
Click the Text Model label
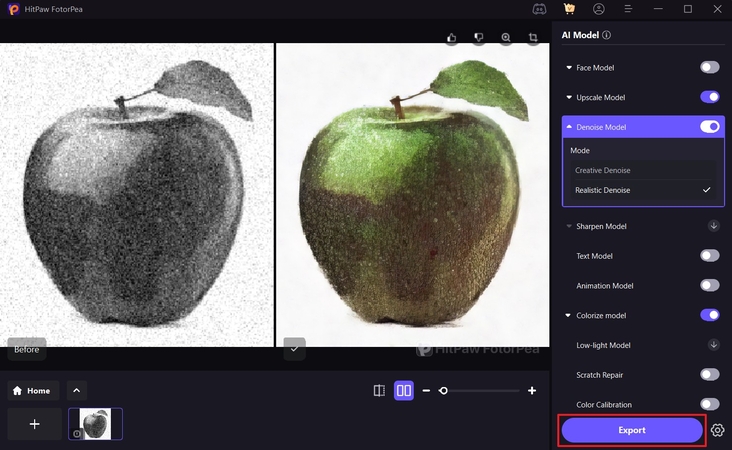pos(594,256)
